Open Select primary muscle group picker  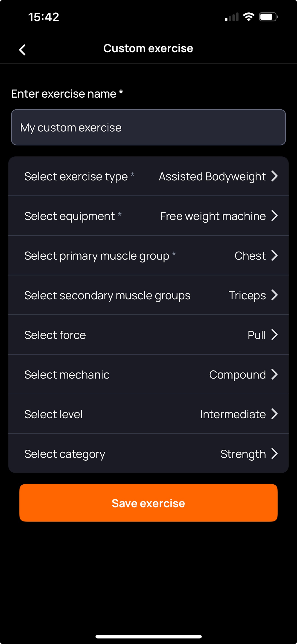pyautogui.click(x=148, y=255)
